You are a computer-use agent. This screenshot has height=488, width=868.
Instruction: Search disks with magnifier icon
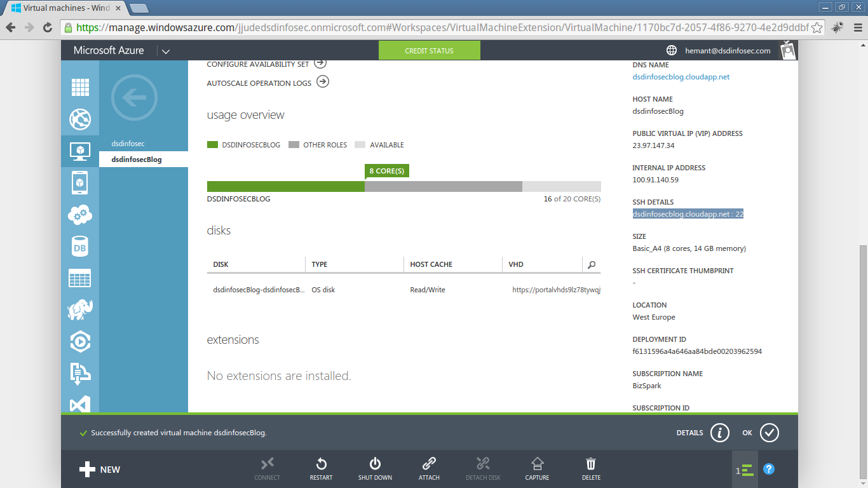[x=592, y=265]
